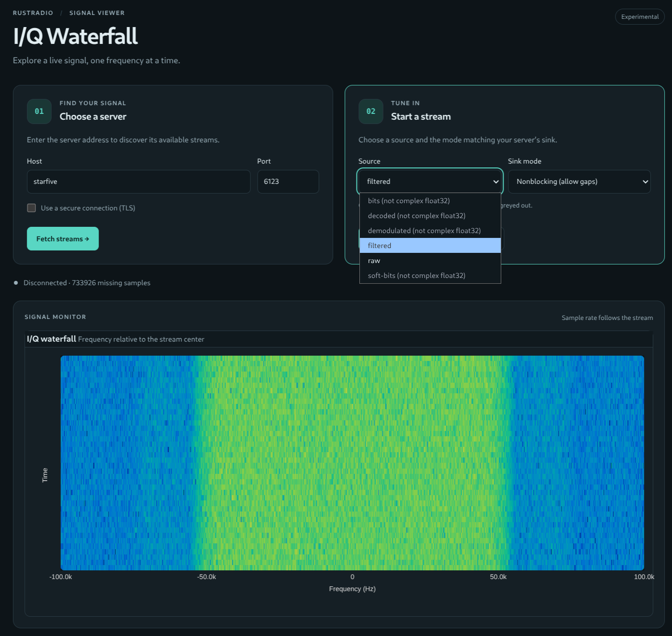Select the 'raw' source option
Viewport: 672px width, 636px height.
430,261
